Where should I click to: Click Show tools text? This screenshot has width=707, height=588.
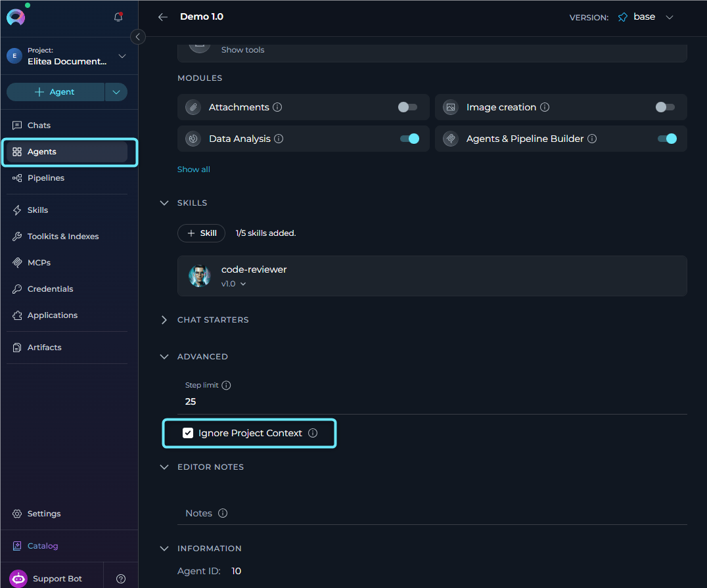(242, 50)
